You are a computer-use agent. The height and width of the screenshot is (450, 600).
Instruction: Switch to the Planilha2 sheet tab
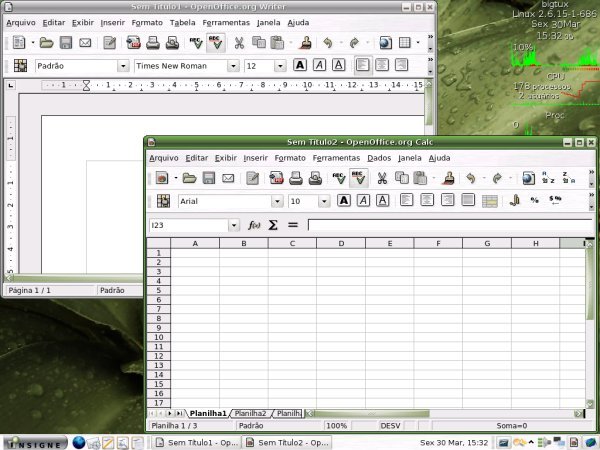(x=250, y=413)
